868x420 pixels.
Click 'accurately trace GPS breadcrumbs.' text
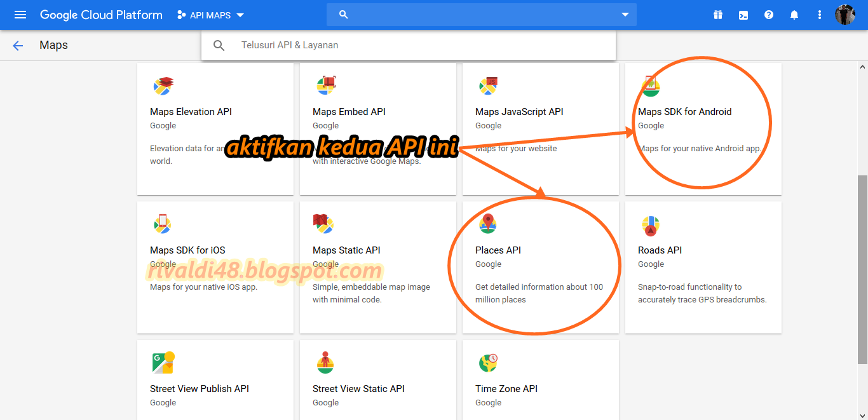point(702,300)
